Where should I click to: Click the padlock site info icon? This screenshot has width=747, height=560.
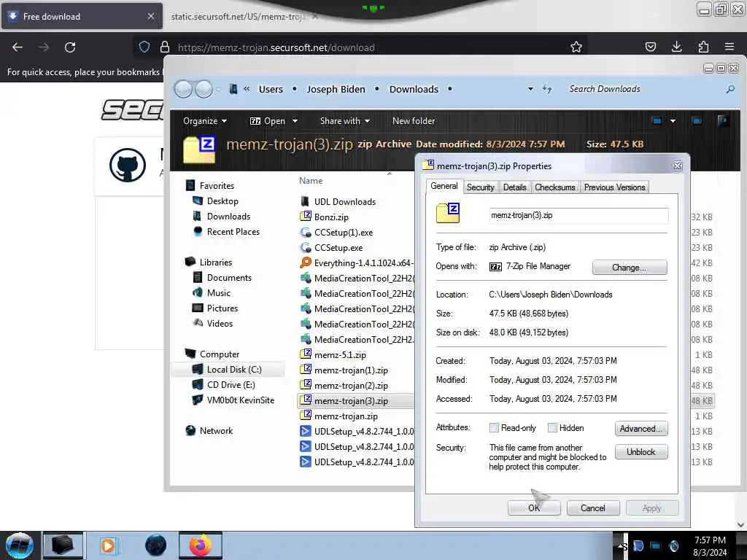pos(165,47)
